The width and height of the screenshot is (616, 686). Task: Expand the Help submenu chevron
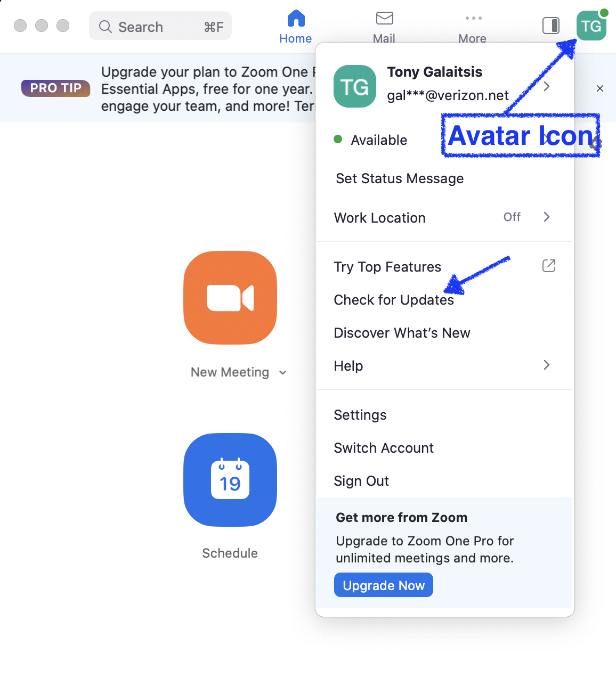click(x=547, y=365)
